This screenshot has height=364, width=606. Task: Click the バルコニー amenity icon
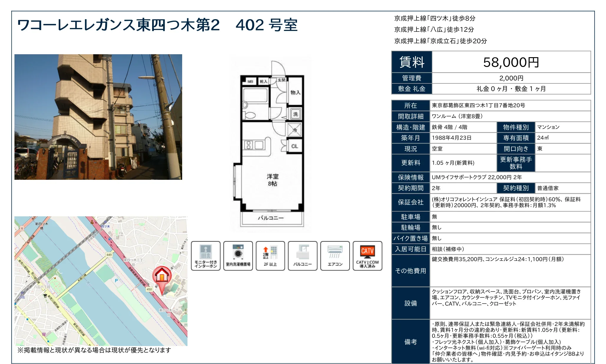pyautogui.click(x=302, y=256)
